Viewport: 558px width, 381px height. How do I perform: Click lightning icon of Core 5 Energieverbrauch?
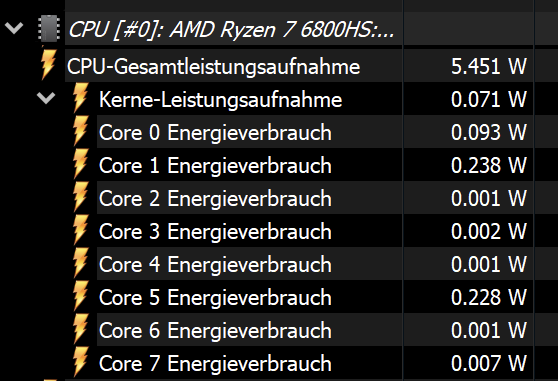(80, 296)
